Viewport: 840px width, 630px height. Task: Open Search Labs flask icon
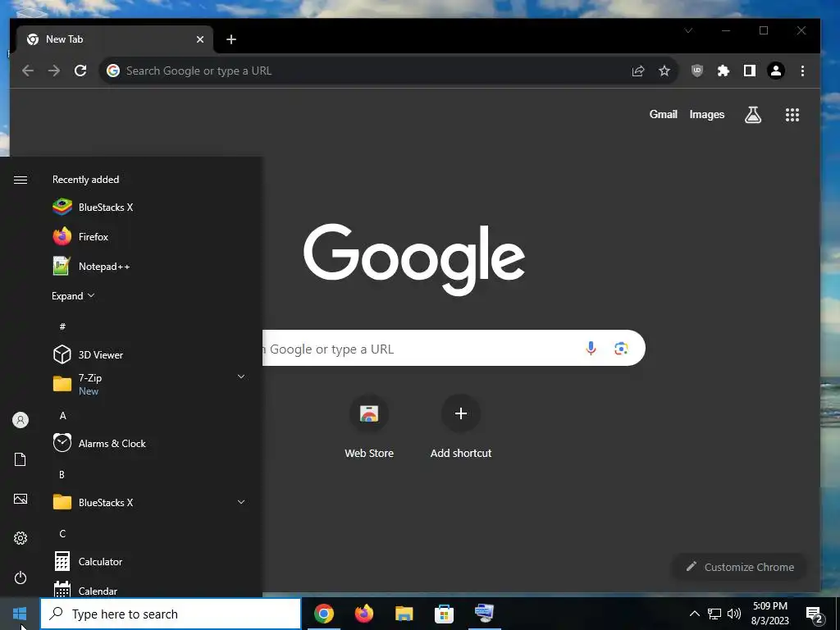point(753,114)
